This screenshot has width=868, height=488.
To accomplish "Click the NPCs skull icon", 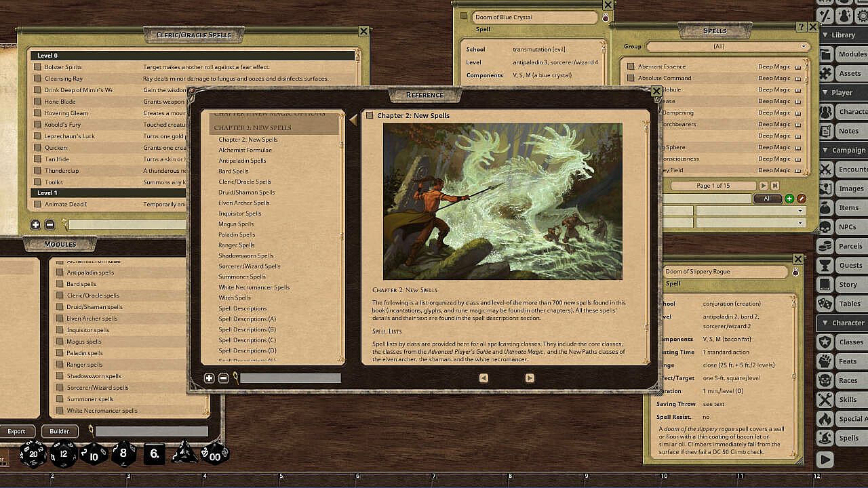I will (825, 227).
